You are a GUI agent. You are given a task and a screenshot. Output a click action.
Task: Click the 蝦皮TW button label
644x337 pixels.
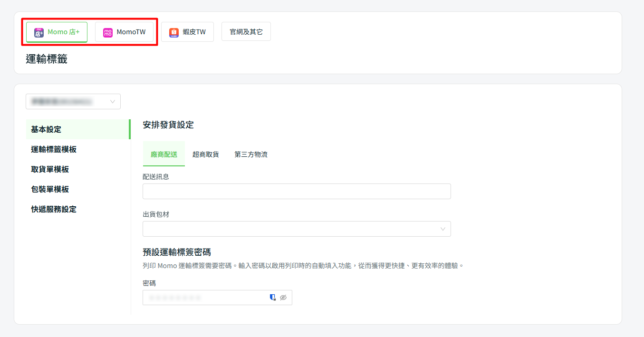tap(194, 32)
